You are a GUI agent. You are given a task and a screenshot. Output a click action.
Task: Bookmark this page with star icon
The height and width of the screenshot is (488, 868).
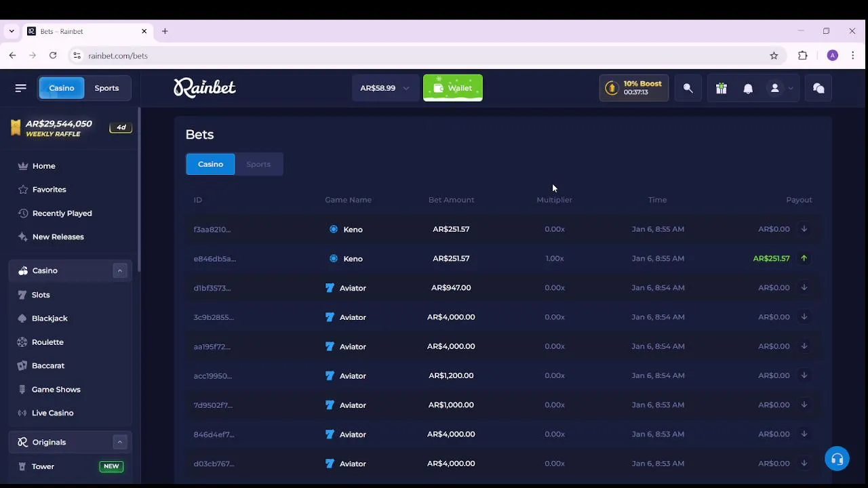(774, 56)
